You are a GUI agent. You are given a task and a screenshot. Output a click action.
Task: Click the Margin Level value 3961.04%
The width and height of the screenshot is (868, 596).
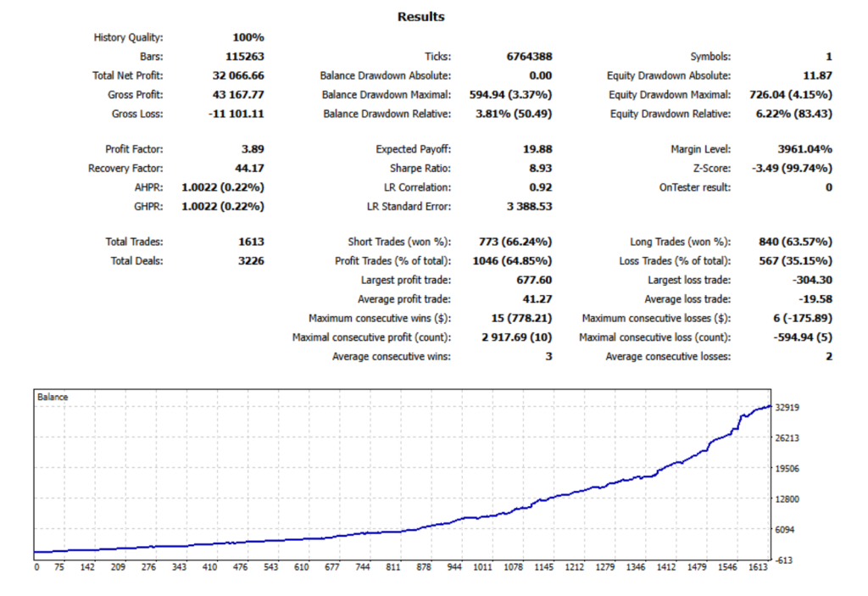click(804, 149)
